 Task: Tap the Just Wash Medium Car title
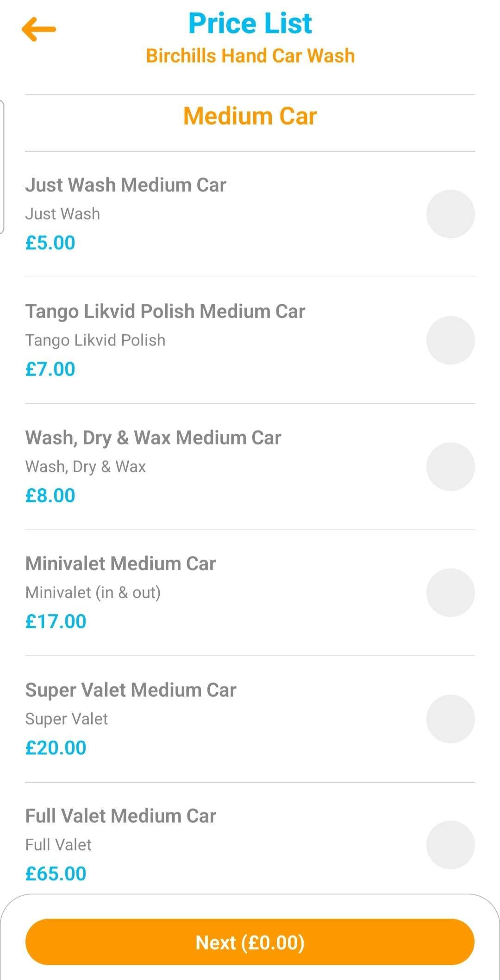click(x=125, y=185)
